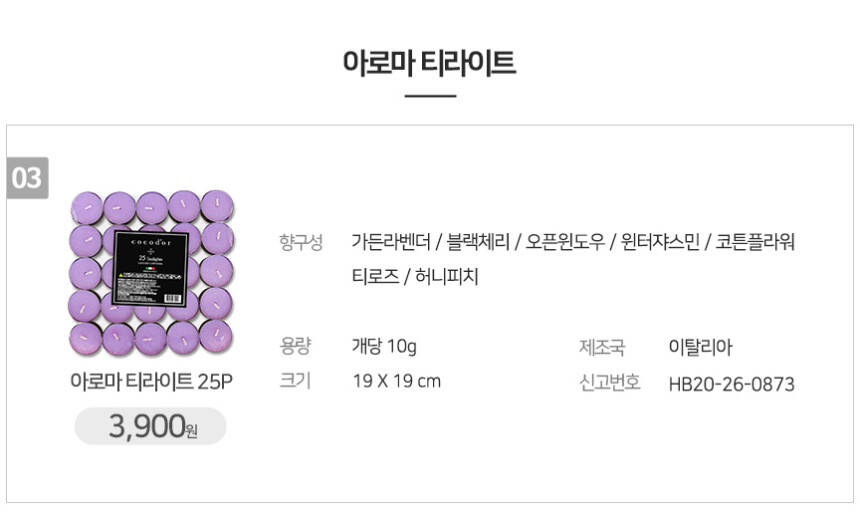
Task: Click the 3,900원 price pill
Action: 151,426
